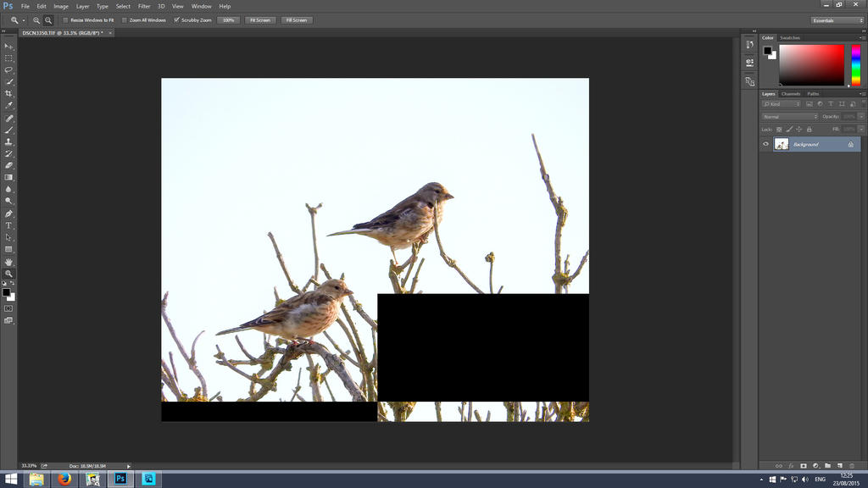
Task: Pick the Eyedropper tool
Action: (x=9, y=105)
